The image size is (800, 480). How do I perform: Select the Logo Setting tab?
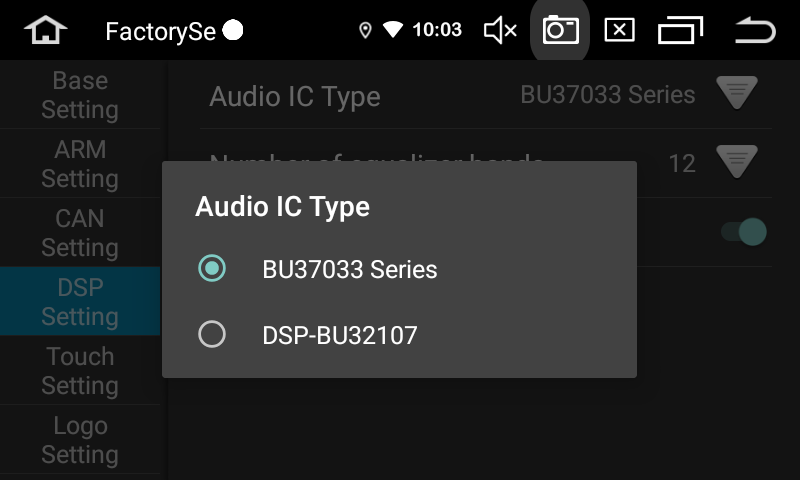80,440
